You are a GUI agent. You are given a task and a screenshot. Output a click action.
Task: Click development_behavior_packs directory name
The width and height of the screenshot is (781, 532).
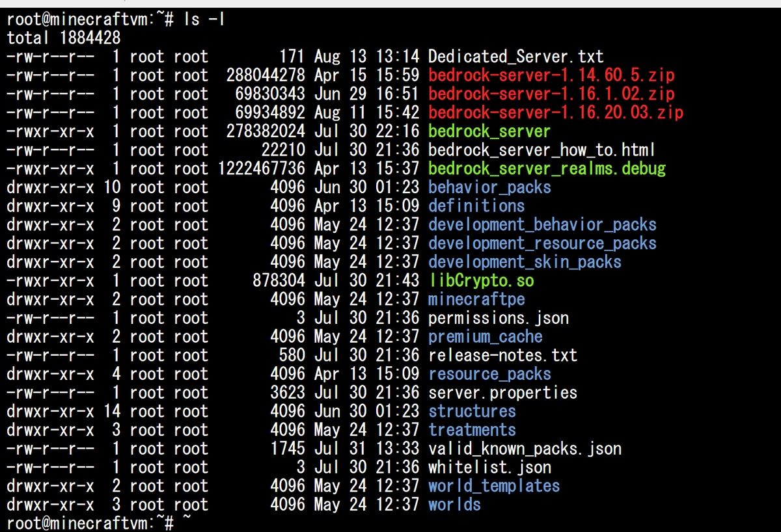click(542, 226)
